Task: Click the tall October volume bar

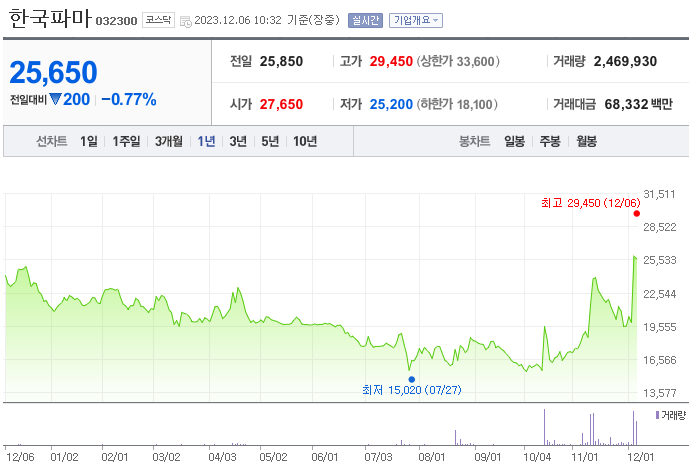Action: pyautogui.click(x=544, y=427)
